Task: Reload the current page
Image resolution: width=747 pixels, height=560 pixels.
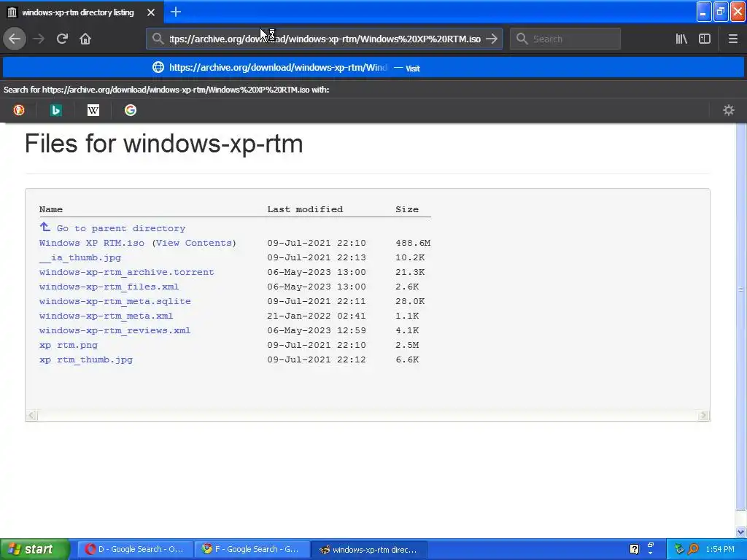Action: click(x=62, y=39)
